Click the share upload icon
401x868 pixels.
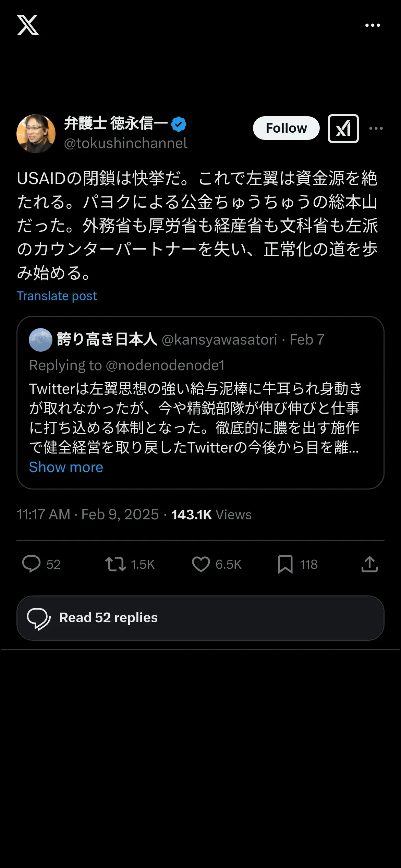(369, 564)
